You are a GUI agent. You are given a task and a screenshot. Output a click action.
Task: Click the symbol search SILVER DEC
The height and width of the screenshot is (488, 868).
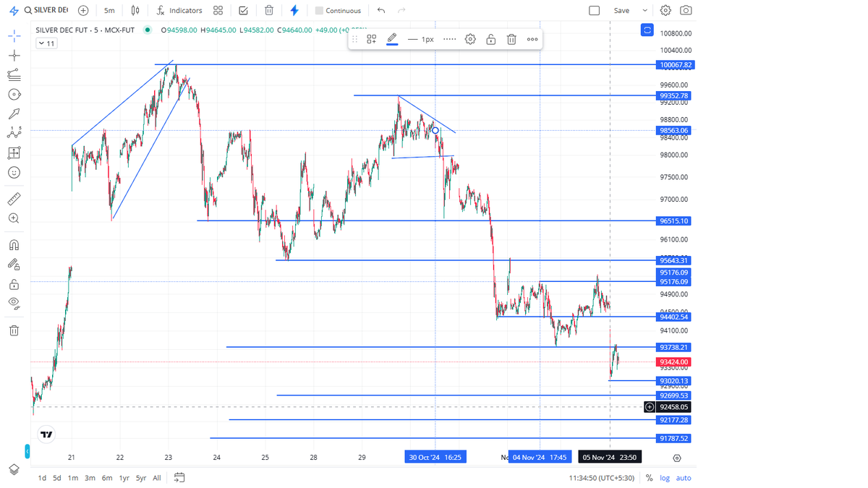[46, 11]
